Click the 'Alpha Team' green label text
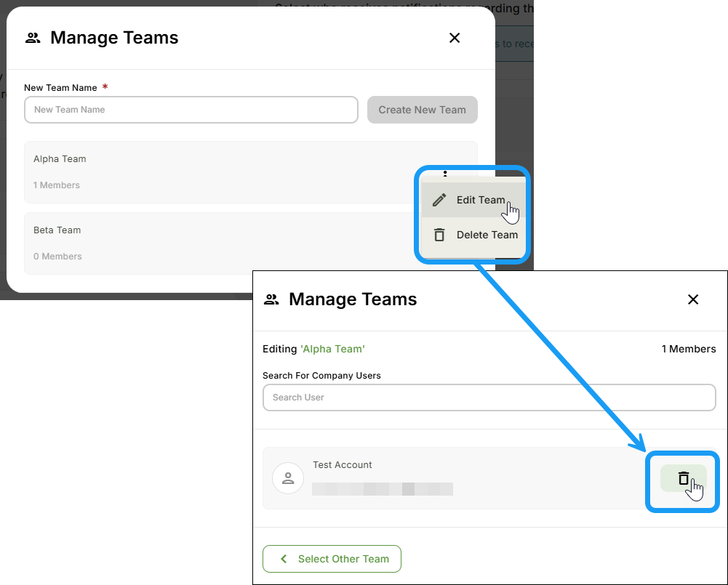 point(332,349)
